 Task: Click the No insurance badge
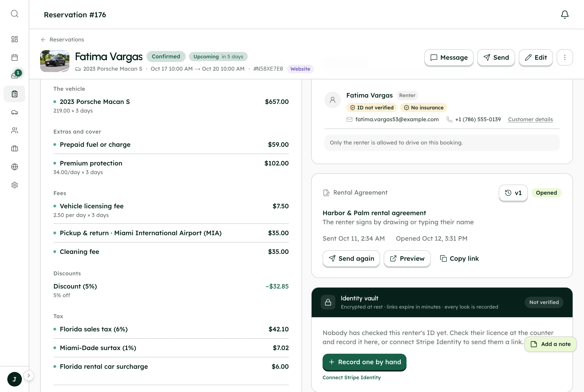click(x=423, y=108)
